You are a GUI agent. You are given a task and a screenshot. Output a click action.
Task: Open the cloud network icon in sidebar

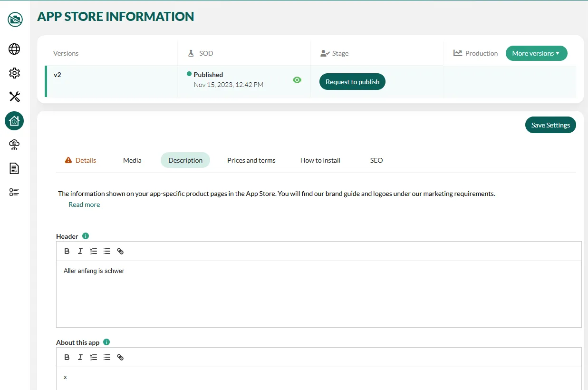[14, 145]
